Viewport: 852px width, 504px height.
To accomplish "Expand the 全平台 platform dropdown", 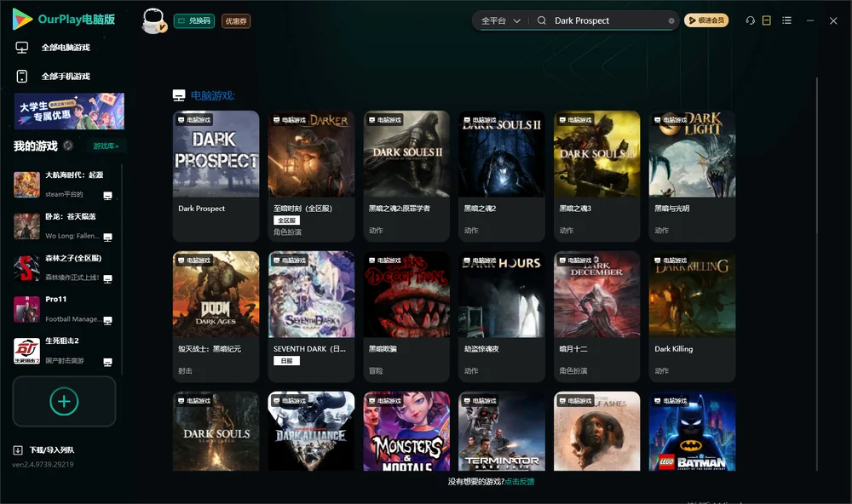I will click(x=500, y=20).
